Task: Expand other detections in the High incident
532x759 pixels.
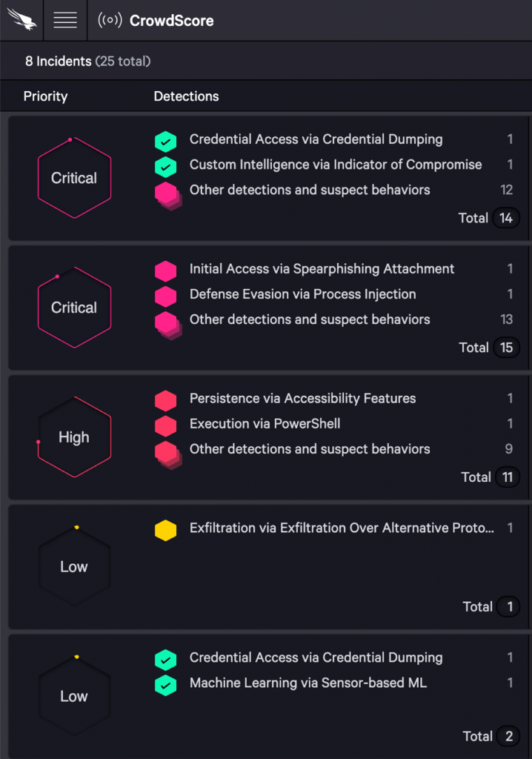Action: tap(310, 449)
